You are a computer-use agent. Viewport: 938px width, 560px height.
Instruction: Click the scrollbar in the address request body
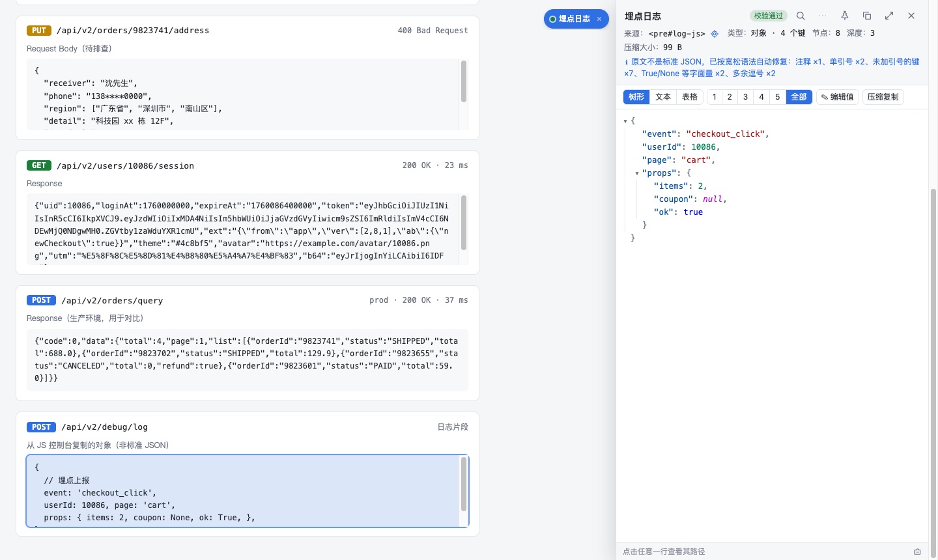click(x=464, y=81)
